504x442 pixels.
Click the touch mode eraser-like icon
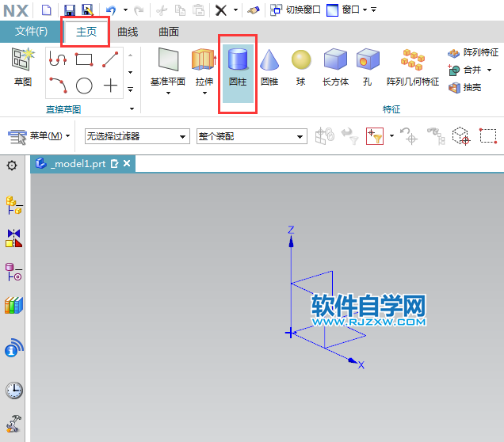click(254, 10)
